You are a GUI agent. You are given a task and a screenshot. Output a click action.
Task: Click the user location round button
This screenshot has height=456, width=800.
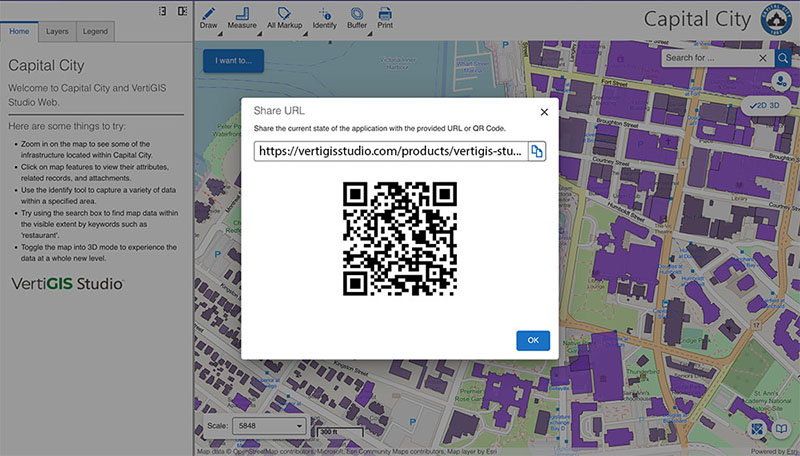[781, 81]
